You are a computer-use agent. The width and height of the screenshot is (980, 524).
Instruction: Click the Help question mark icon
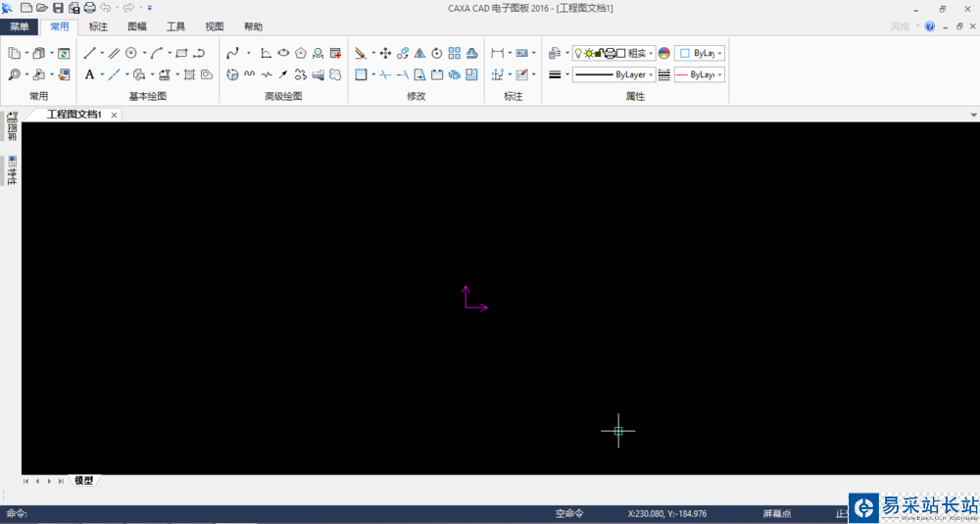tap(929, 26)
